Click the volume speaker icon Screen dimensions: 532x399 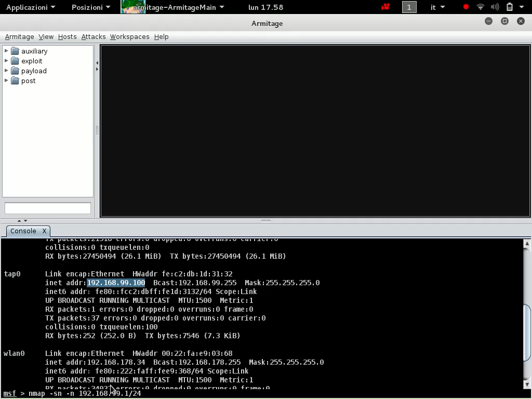pyautogui.click(x=495, y=7)
